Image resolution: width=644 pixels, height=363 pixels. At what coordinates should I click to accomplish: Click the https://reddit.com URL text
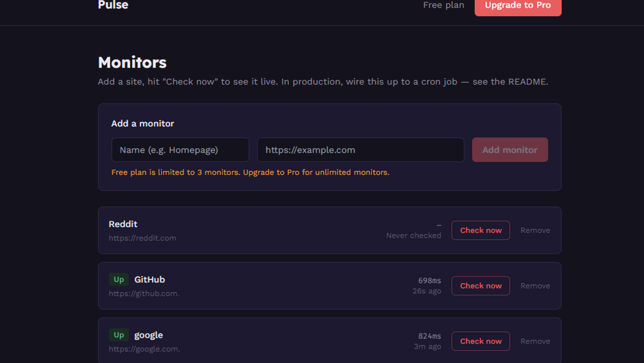coord(142,238)
